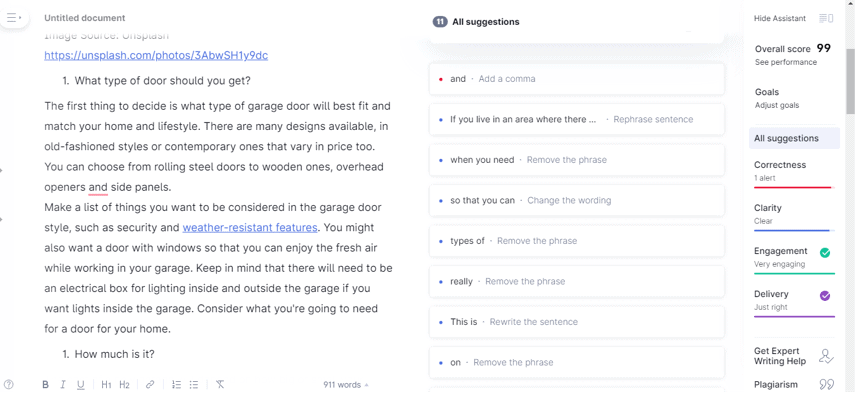Viewport: 855px width, 398px height.
Task: Select the Clarity category
Action: (x=794, y=215)
